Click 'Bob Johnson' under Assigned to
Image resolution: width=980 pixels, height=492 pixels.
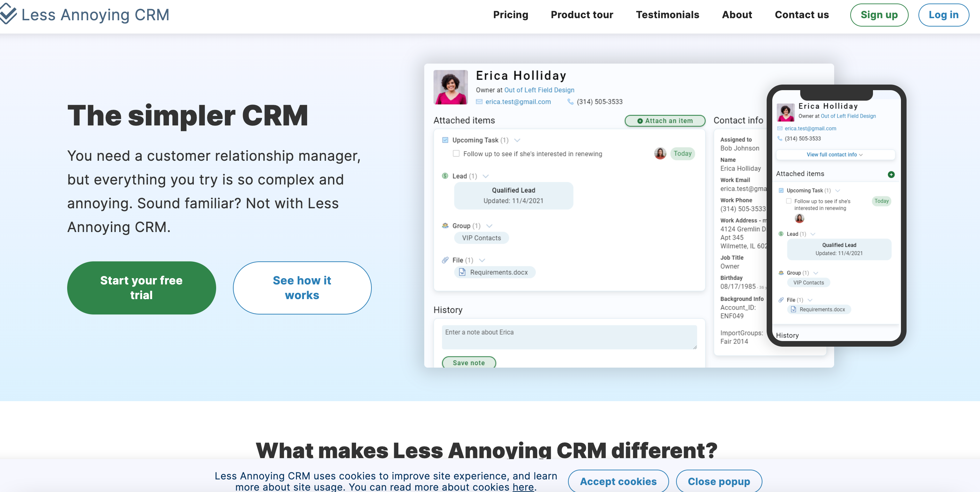click(740, 148)
